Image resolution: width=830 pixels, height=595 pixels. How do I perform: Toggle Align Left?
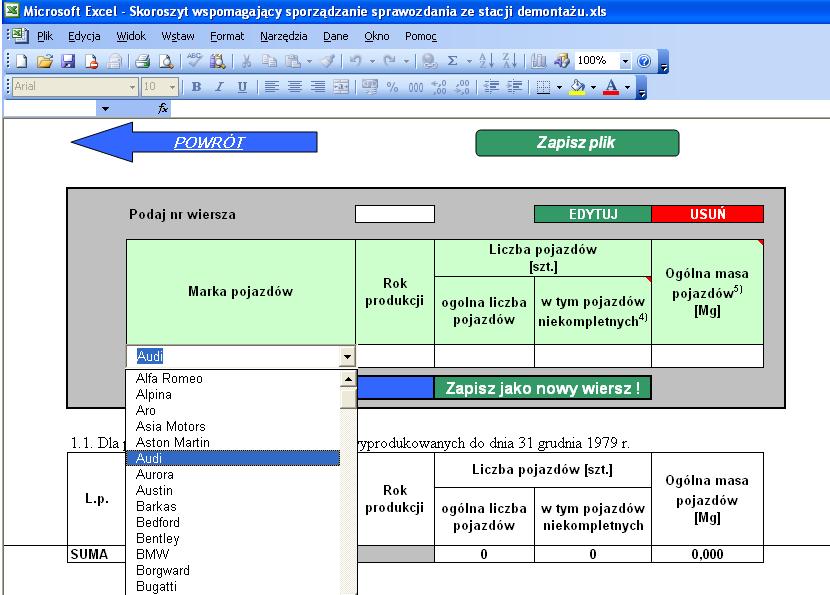(x=272, y=87)
